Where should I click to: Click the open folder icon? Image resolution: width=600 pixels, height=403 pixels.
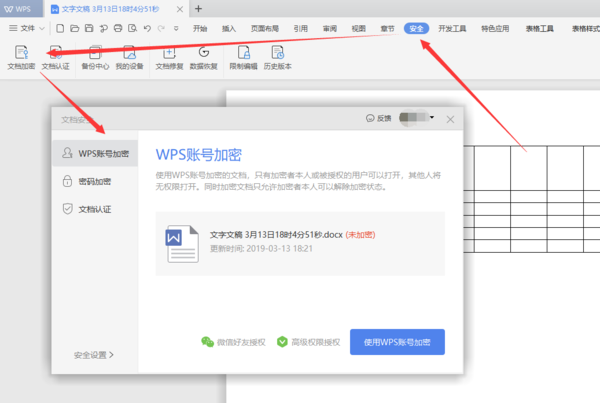(x=75, y=28)
